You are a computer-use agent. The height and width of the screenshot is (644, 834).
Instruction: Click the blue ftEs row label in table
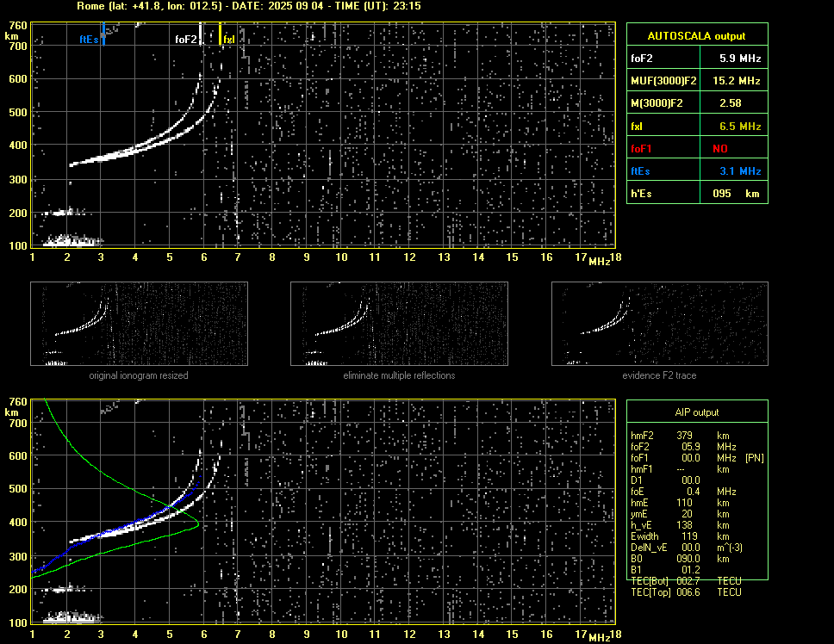640,171
